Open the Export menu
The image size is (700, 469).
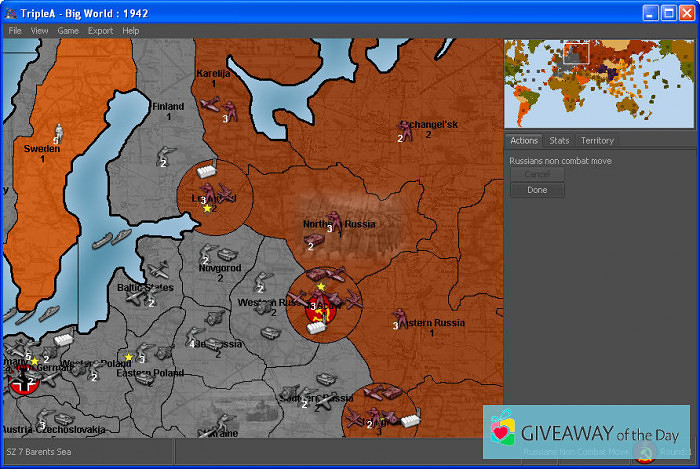coord(100,31)
